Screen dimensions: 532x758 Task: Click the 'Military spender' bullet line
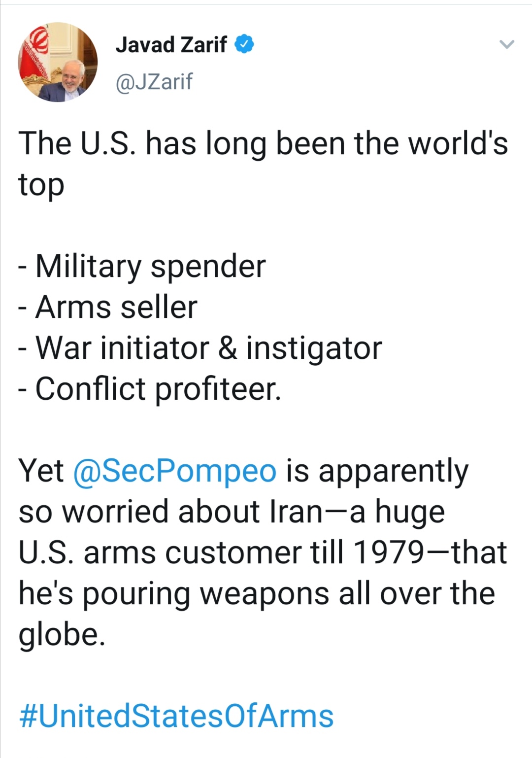tap(142, 267)
